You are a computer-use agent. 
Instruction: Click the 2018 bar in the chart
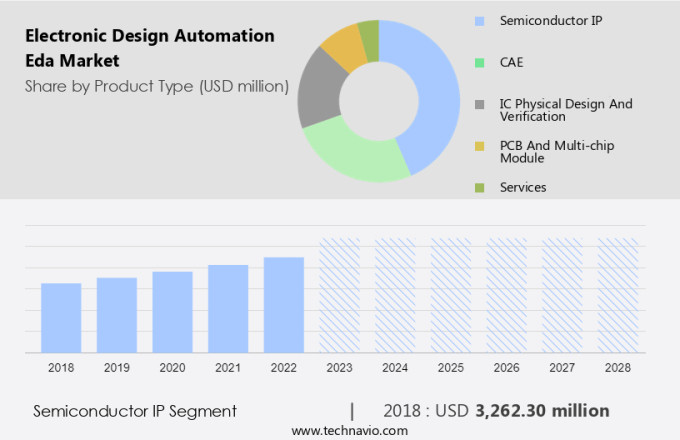click(x=61, y=317)
